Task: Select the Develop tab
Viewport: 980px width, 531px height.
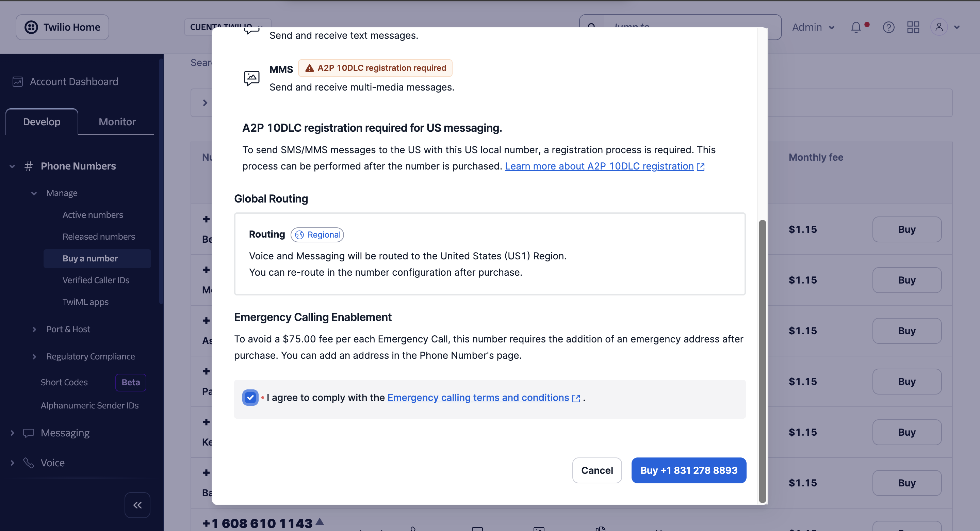Action: tap(42, 122)
